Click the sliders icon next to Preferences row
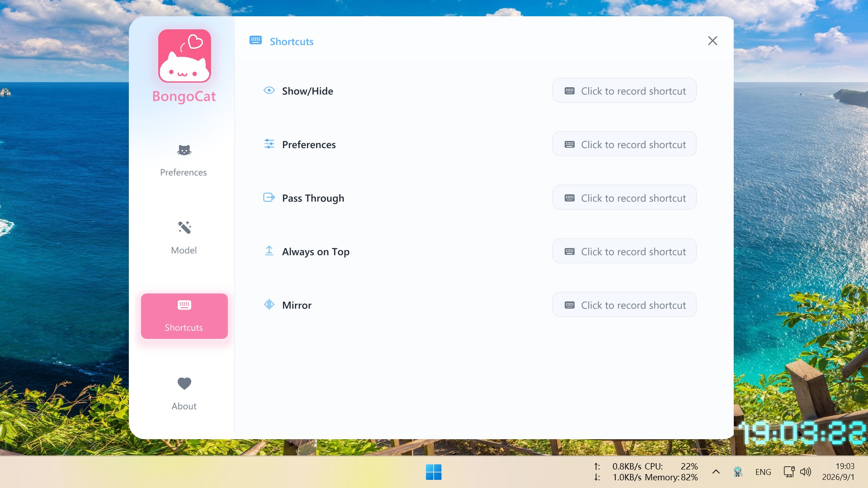 click(x=269, y=144)
